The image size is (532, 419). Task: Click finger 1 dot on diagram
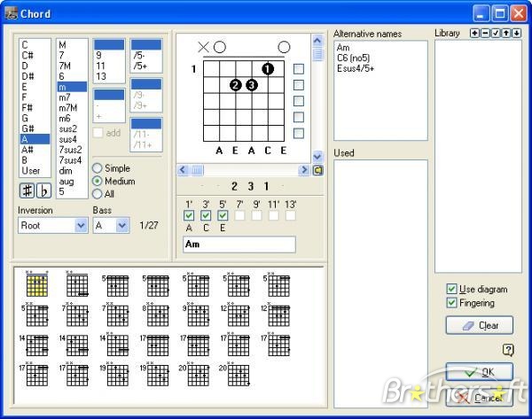coord(268,69)
